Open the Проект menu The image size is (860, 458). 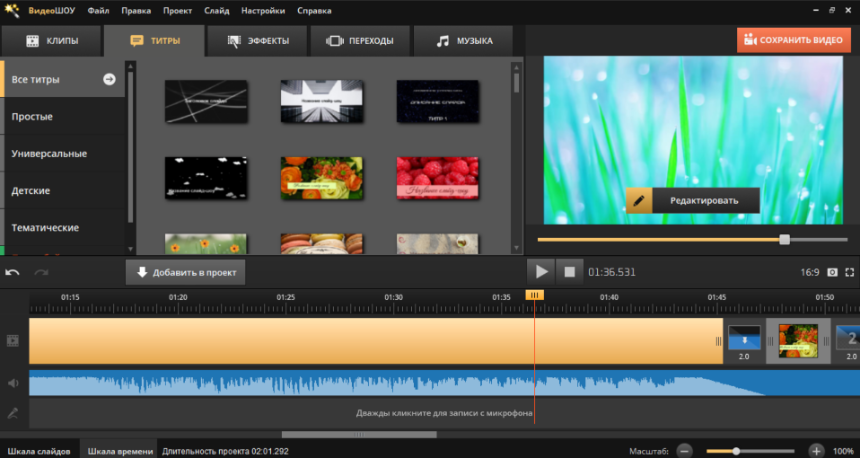click(177, 10)
